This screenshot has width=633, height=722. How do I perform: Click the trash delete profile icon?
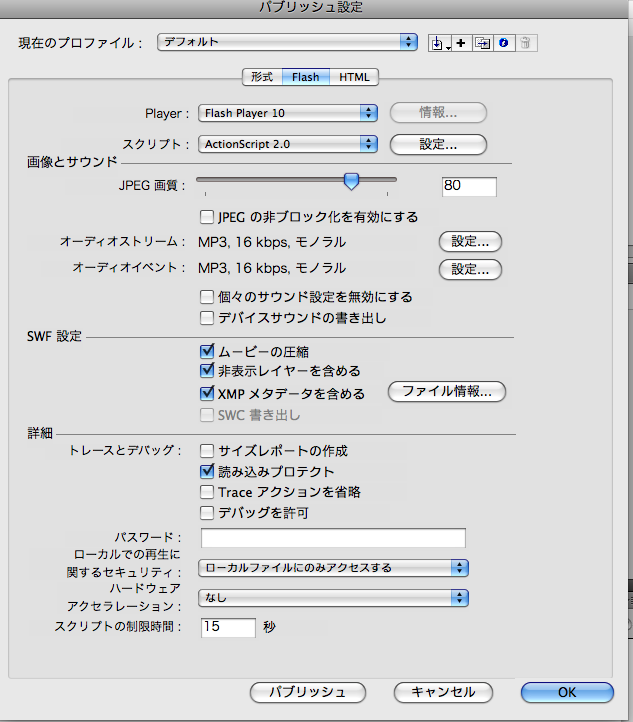coord(525,43)
